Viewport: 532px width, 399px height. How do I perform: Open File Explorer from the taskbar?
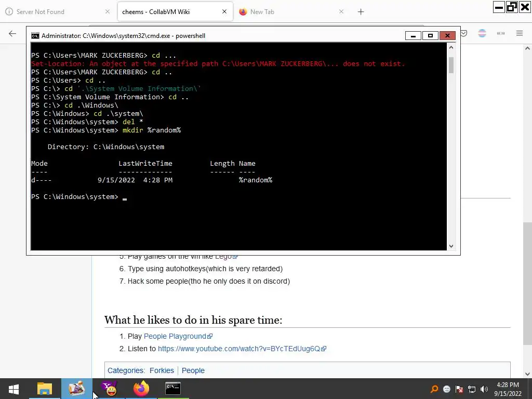[45, 389]
